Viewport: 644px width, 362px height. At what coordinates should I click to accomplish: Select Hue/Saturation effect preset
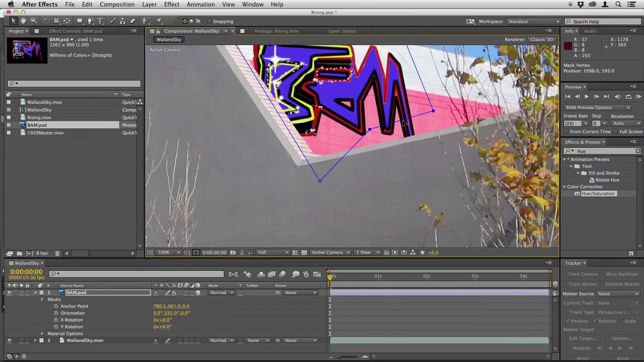click(x=598, y=194)
